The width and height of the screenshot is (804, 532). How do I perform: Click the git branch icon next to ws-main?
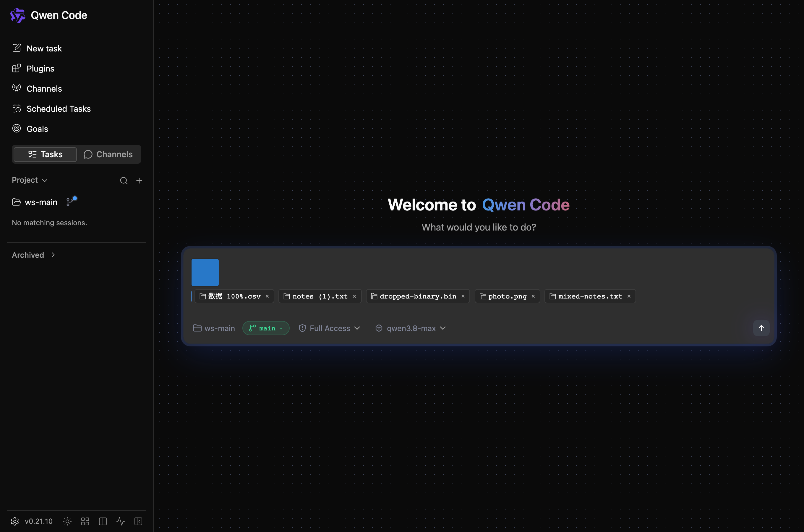pos(71,201)
